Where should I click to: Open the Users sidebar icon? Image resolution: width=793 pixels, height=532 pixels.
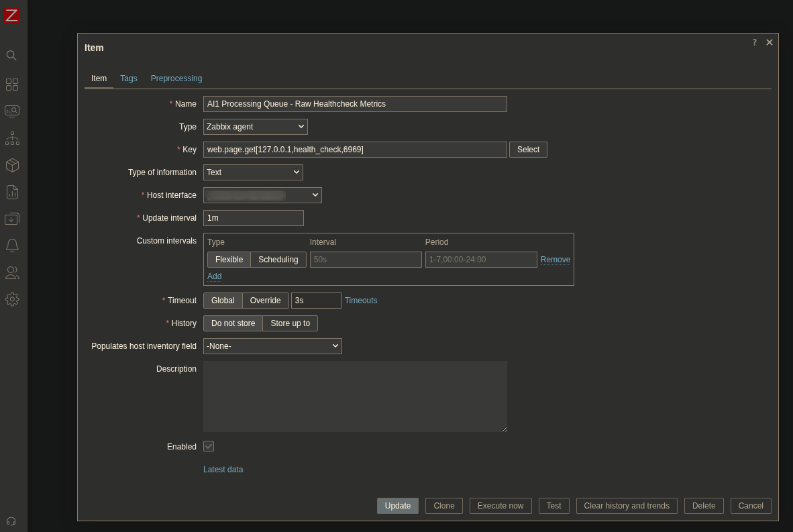point(12,272)
